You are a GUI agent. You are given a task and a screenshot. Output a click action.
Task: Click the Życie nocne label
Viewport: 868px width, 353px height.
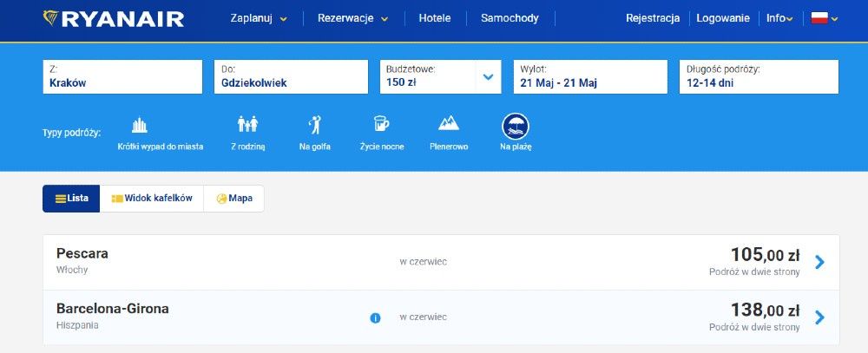[x=382, y=147]
